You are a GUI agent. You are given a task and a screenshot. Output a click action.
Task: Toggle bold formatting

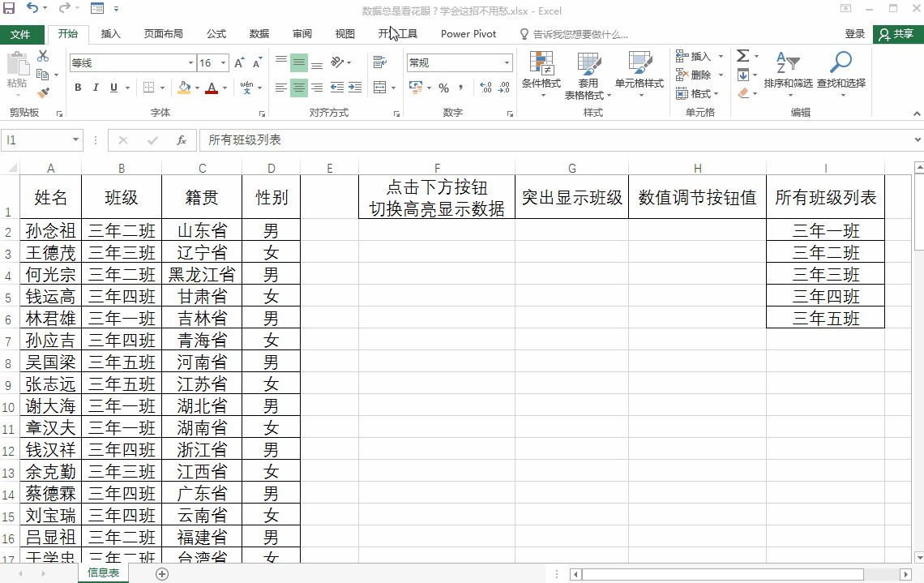tap(78, 88)
